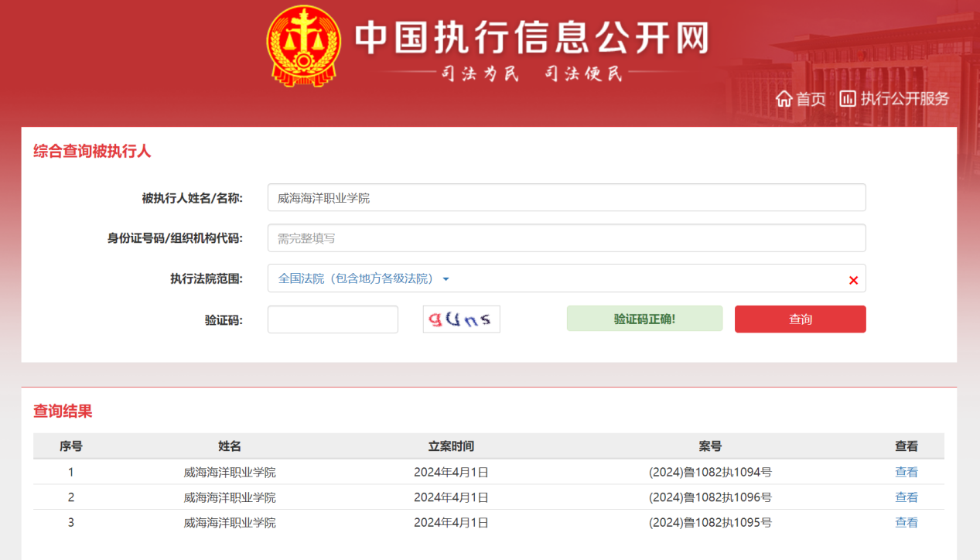The height and width of the screenshot is (560, 980).
Task: Click the 查询结果 section heading
Action: (63, 411)
